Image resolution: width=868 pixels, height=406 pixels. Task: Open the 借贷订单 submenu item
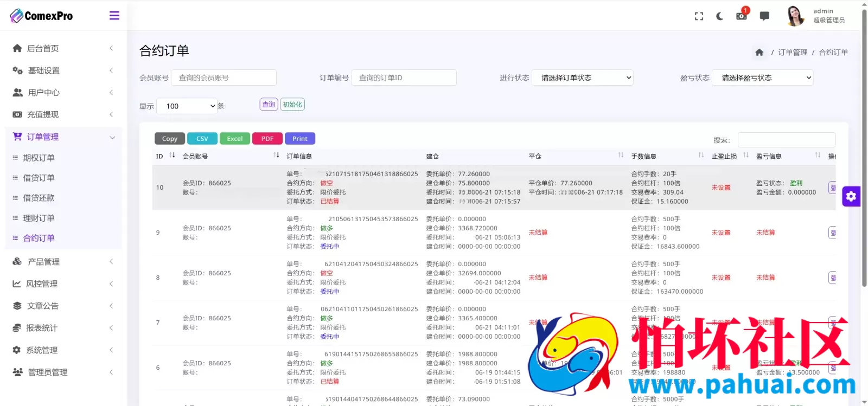(x=39, y=178)
